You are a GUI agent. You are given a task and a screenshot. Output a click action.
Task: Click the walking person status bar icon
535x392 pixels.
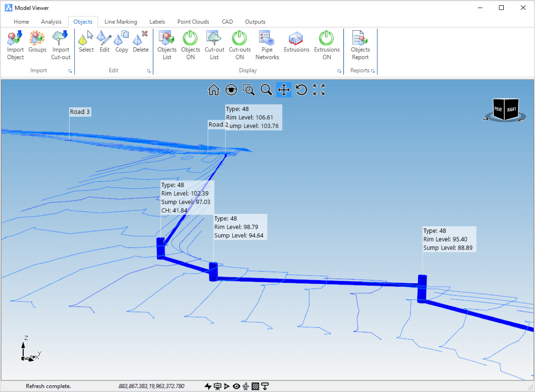point(246,386)
